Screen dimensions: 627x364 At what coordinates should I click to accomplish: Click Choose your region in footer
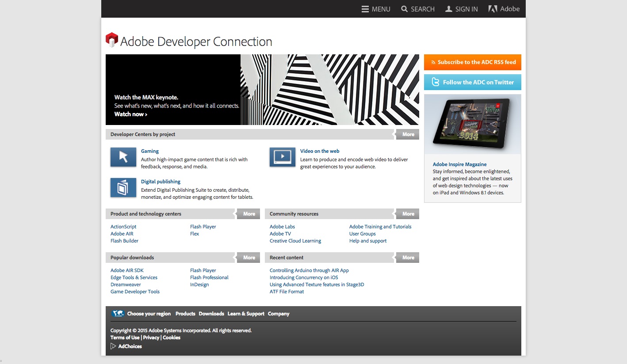pos(149,314)
